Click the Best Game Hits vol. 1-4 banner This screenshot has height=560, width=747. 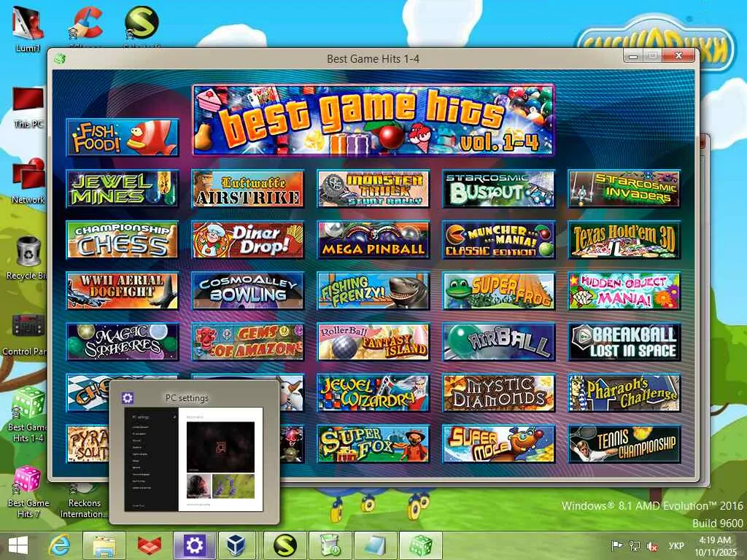tap(373, 120)
